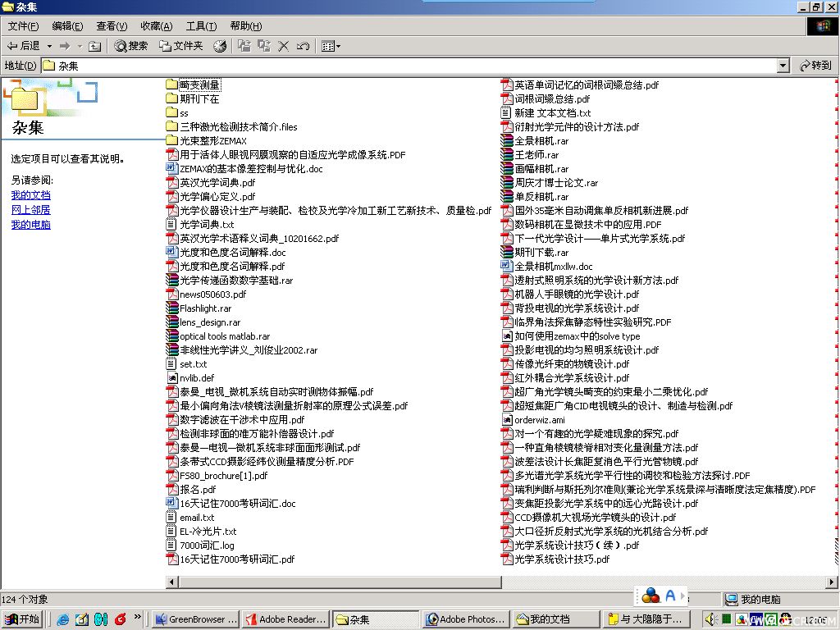Screen dimensions: 840x630
Task: Click the 转到 go button
Action: coord(815,66)
